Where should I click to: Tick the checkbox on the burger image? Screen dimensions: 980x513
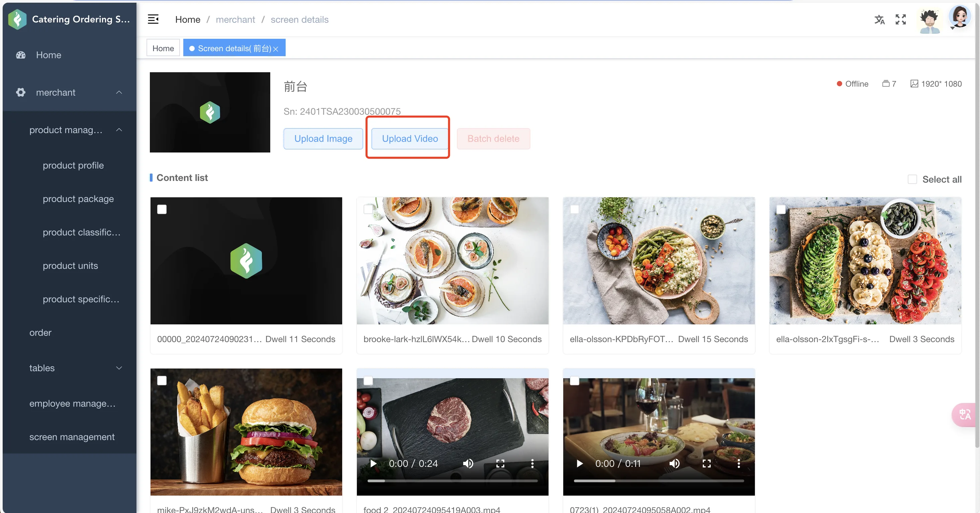pyautogui.click(x=162, y=381)
